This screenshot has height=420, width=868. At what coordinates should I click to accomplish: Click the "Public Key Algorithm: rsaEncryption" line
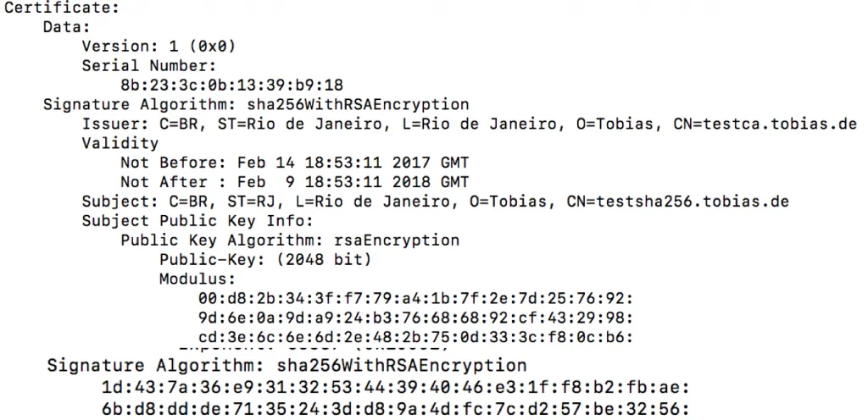(289, 240)
